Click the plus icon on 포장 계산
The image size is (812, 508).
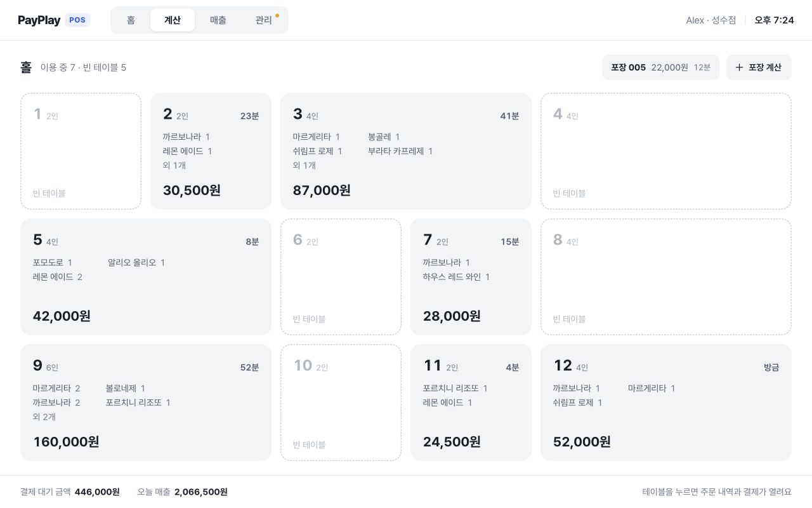click(739, 67)
